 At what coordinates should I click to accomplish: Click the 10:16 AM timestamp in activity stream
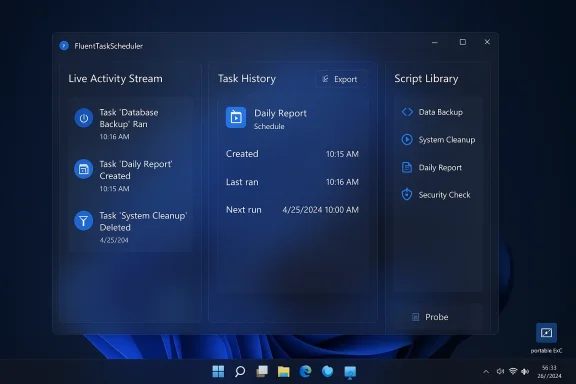(114, 137)
